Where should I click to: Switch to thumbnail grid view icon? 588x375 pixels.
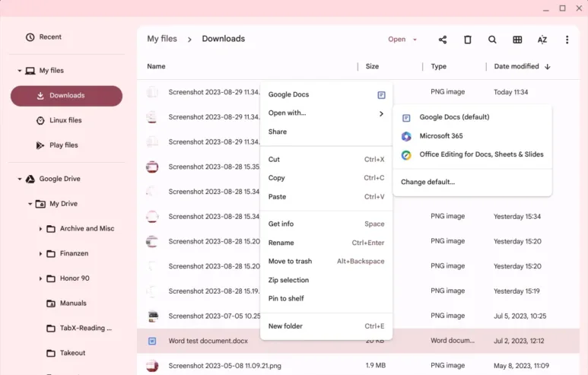(x=517, y=40)
